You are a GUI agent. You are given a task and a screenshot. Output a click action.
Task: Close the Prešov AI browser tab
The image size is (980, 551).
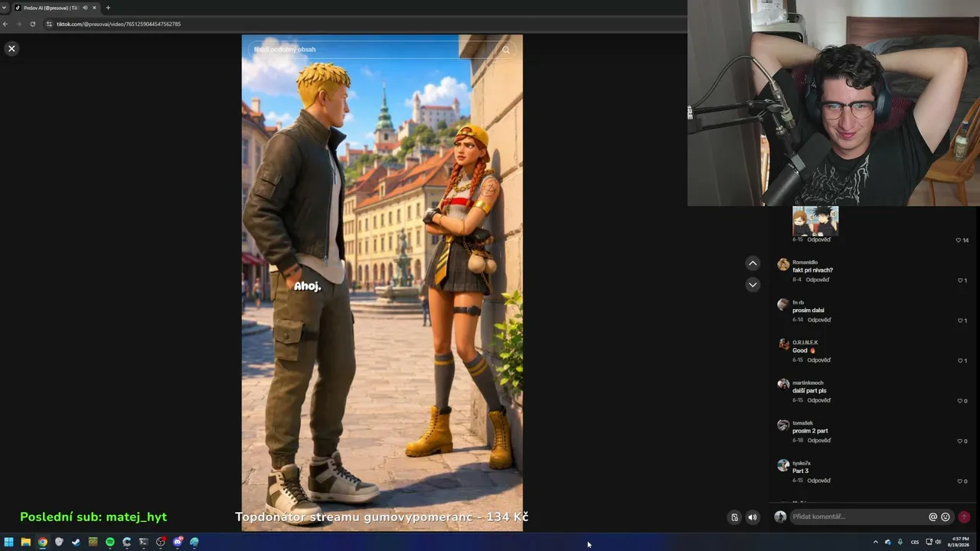click(94, 8)
